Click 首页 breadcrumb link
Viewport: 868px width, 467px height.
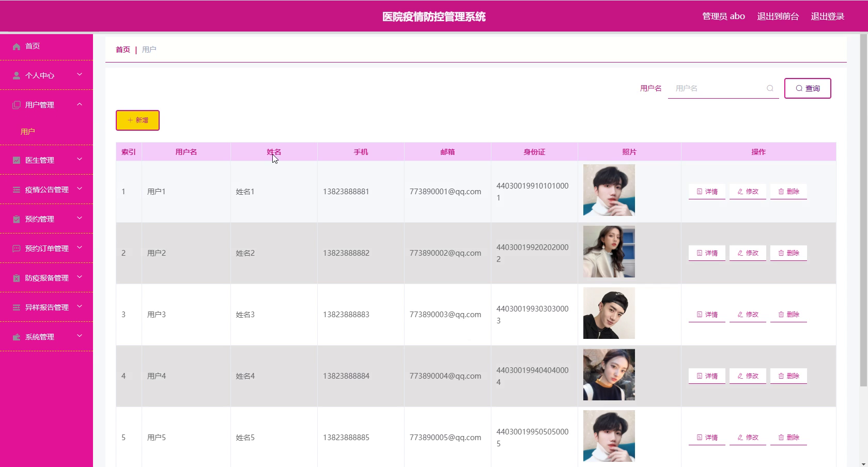(123, 50)
